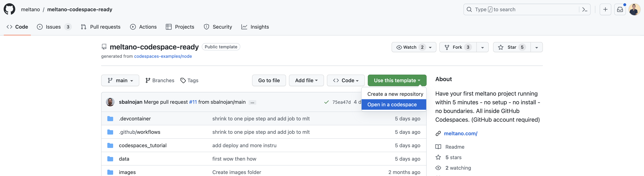Expand the Star options arrow
Viewport: 644px width, 176px height.
pyautogui.click(x=537, y=47)
